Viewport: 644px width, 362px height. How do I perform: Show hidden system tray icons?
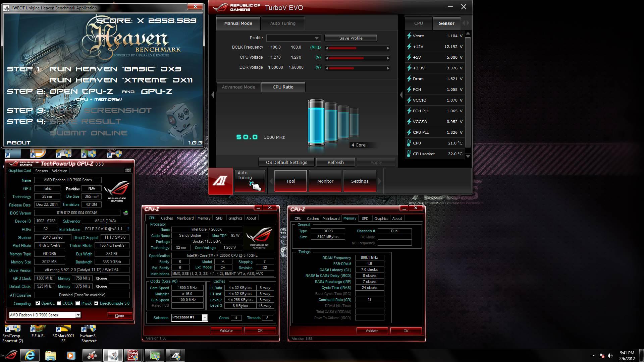pos(594,356)
